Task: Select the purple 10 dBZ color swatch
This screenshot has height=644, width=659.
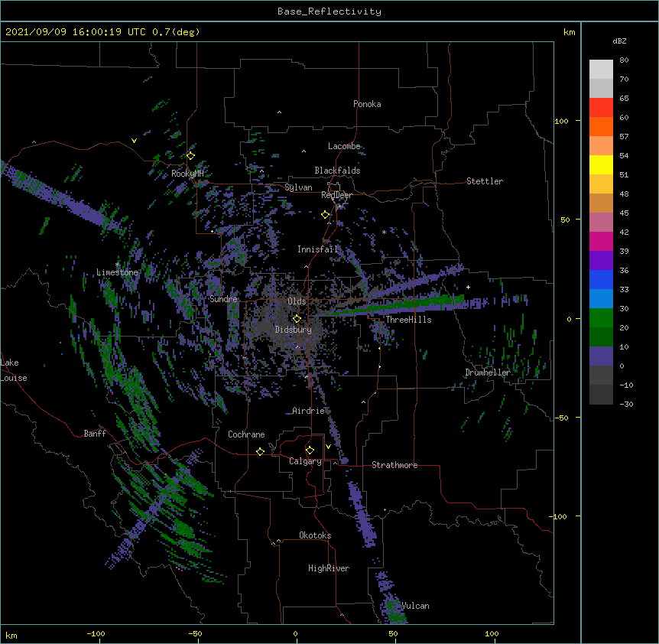Action: point(601,356)
